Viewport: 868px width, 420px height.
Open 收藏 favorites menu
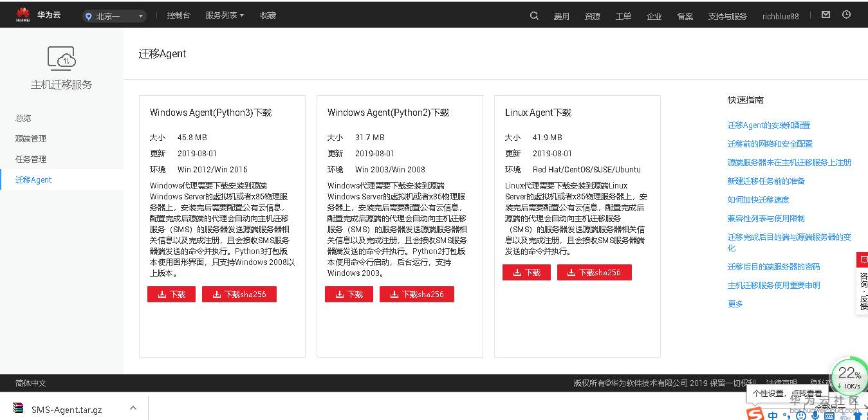(x=268, y=15)
